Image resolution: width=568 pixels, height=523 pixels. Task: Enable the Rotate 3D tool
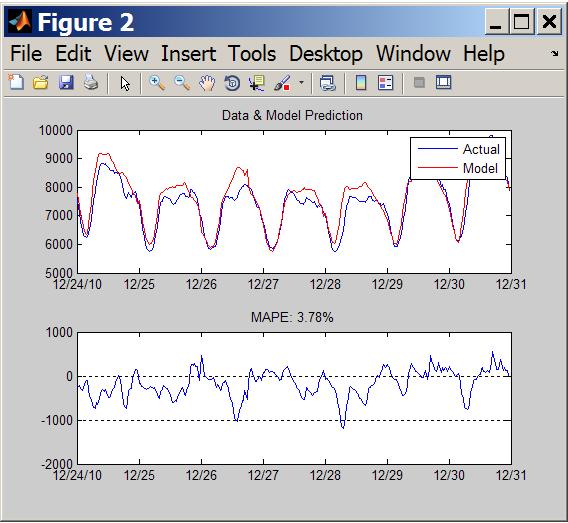(232, 83)
